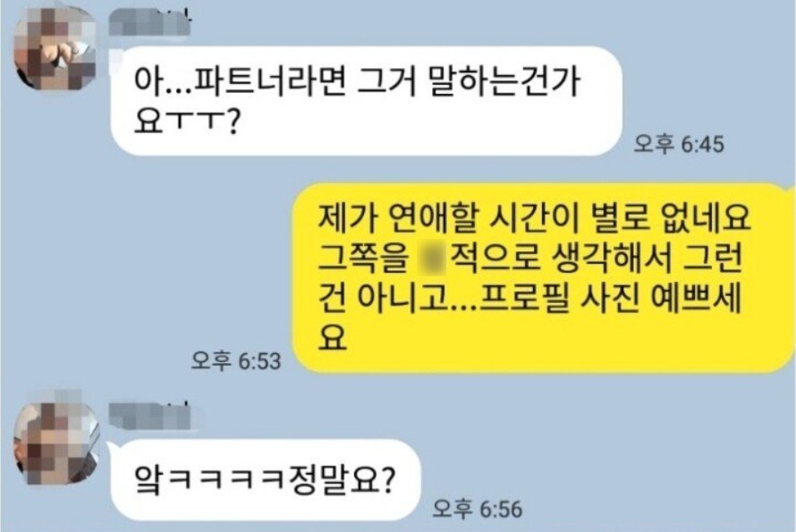
Task: Click the final 요 line of yellow bubble
Action: click(332, 337)
